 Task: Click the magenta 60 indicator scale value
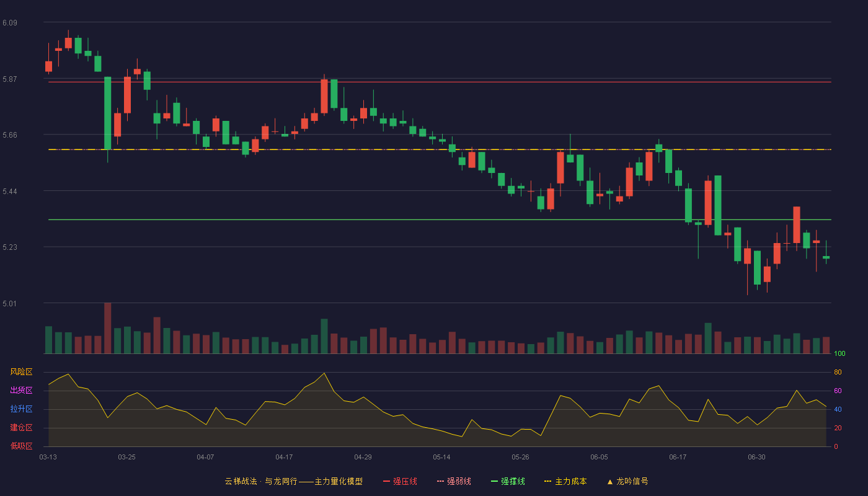click(x=838, y=391)
